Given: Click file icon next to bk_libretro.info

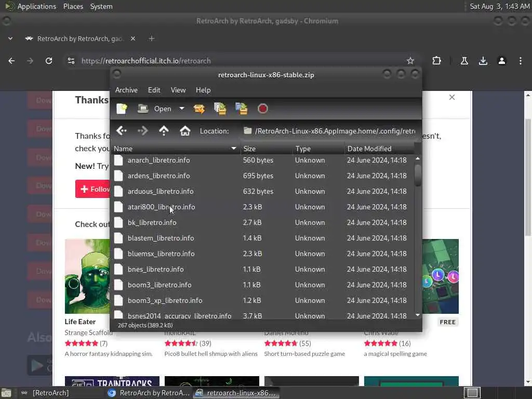Looking at the screenshot, I should coord(118,222).
